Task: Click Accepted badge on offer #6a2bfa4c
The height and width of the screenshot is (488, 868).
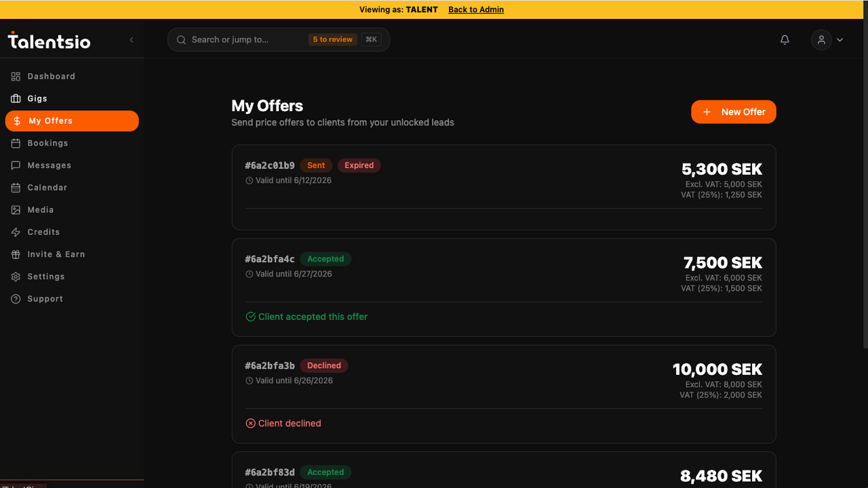Action: [325, 259]
